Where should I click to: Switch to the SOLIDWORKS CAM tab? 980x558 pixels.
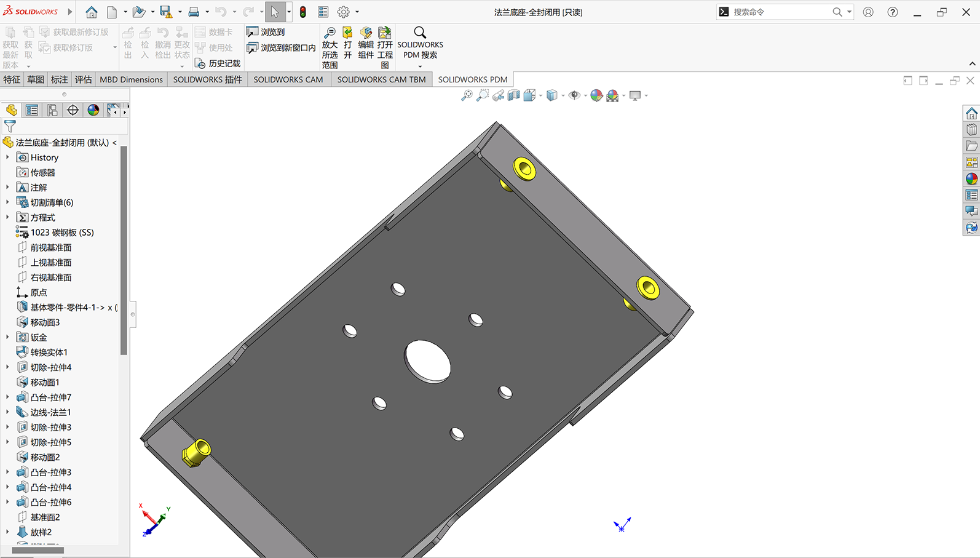pyautogui.click(x=288, y=79)
